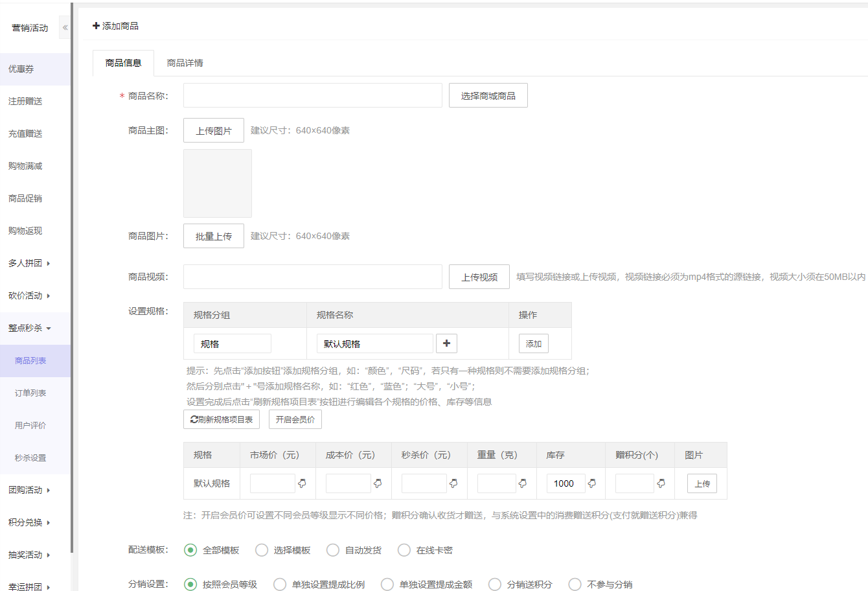
Task: Click hand-down icon next to 成本价 input
Action: (x=378, y=483)
